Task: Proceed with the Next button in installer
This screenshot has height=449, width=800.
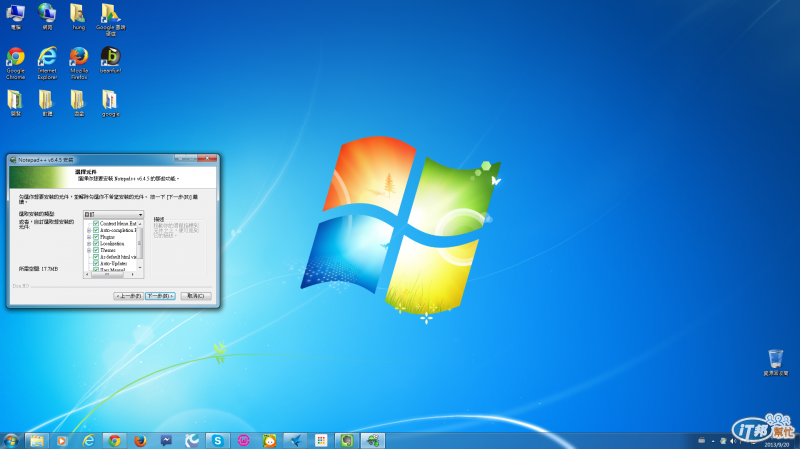Action: (x=160, y=296)
